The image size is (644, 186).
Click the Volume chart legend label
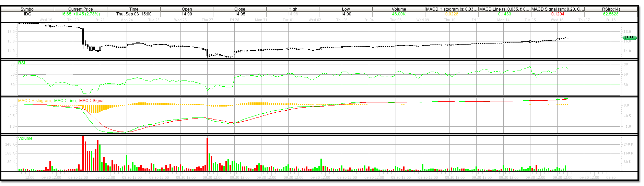[25, 138]
